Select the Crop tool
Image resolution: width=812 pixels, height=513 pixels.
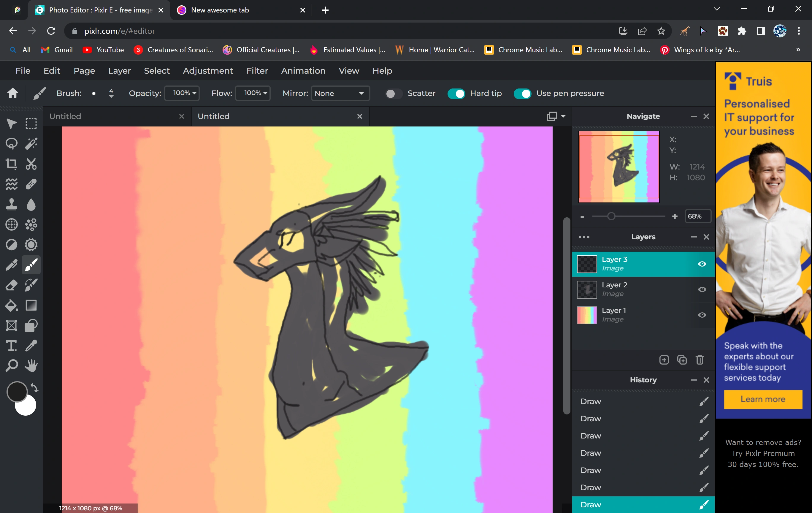pyautogui.click(x=12, y=164)
